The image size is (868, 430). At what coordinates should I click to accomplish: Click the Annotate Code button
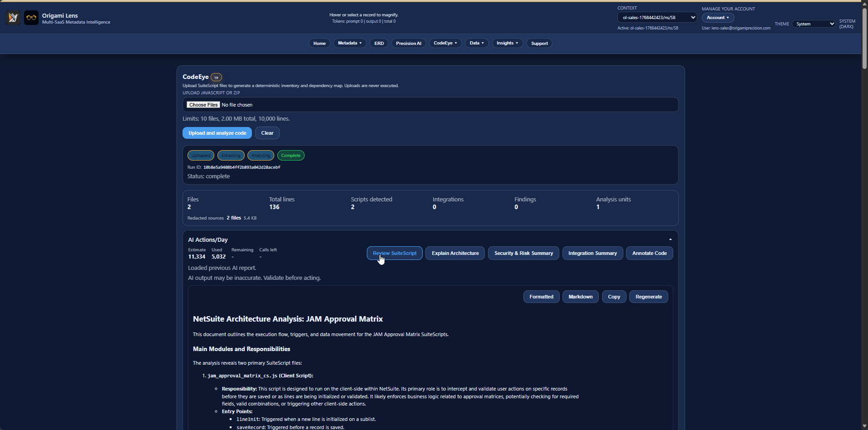click(649, 253)
